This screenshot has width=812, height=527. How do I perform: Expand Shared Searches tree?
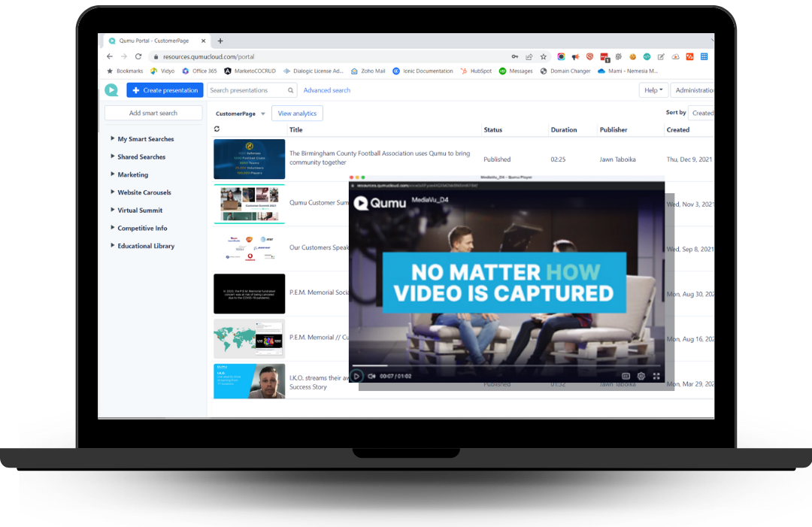[112, 156]
